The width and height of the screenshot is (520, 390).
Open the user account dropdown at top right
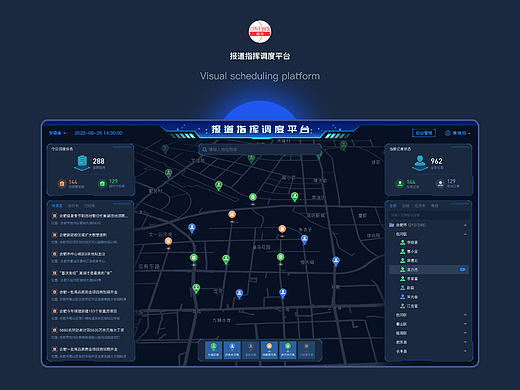click(x=457, y=133)
